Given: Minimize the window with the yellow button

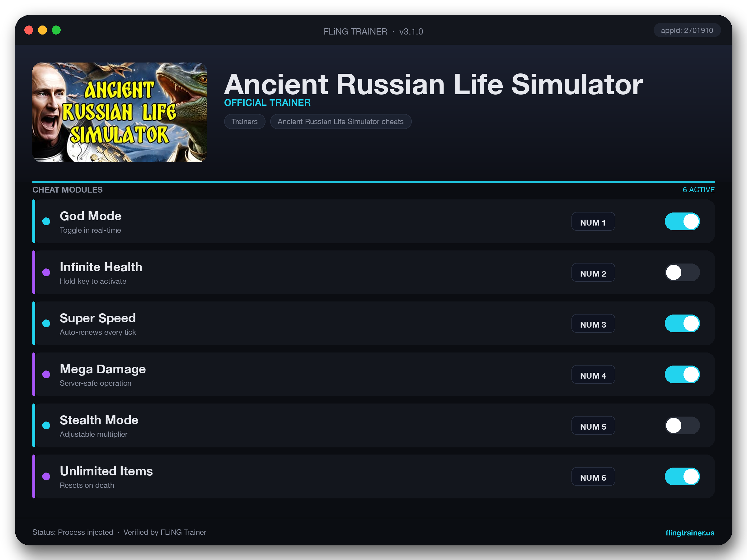Looking at the screenshot, I should [x=43, y=30].
